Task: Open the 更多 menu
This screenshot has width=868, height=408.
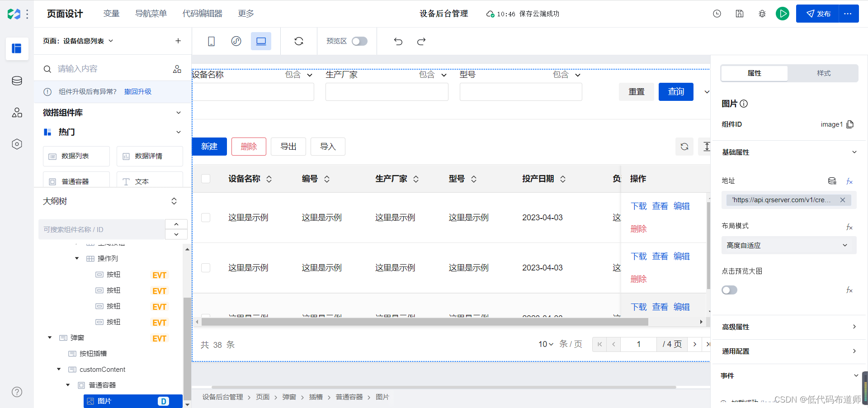Action: click(x=246, y=14)
